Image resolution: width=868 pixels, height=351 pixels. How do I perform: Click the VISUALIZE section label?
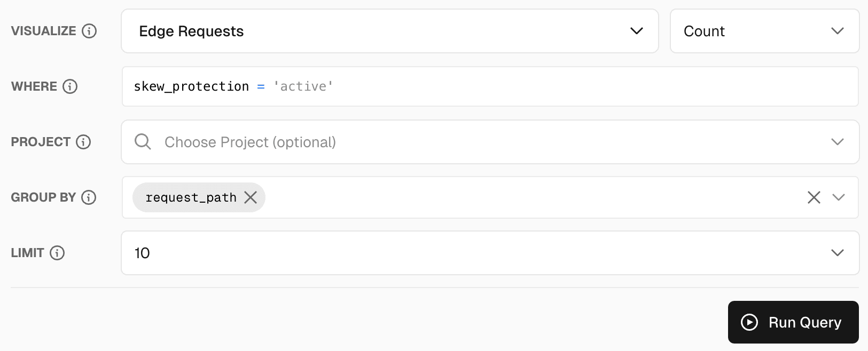44,30
